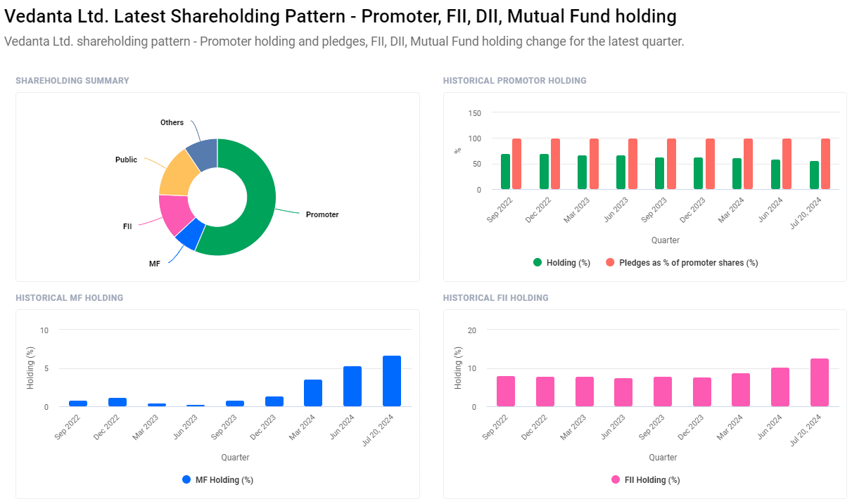
Task: Click the Jun 2024 MF holding bar
Action: [352, 386]
